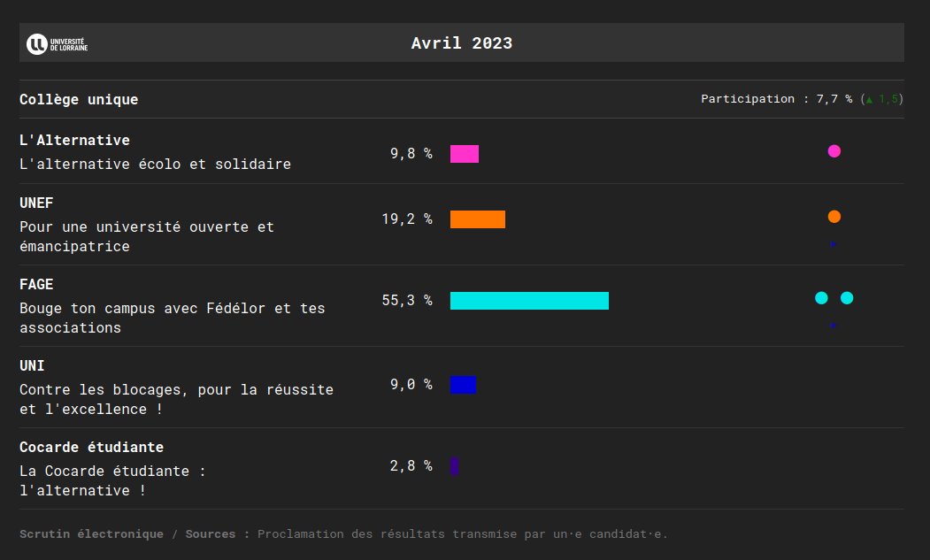Click "Pour une université ouverte et émancipatrice" slogan
This screenshot has height=560, width=930.
147,237
